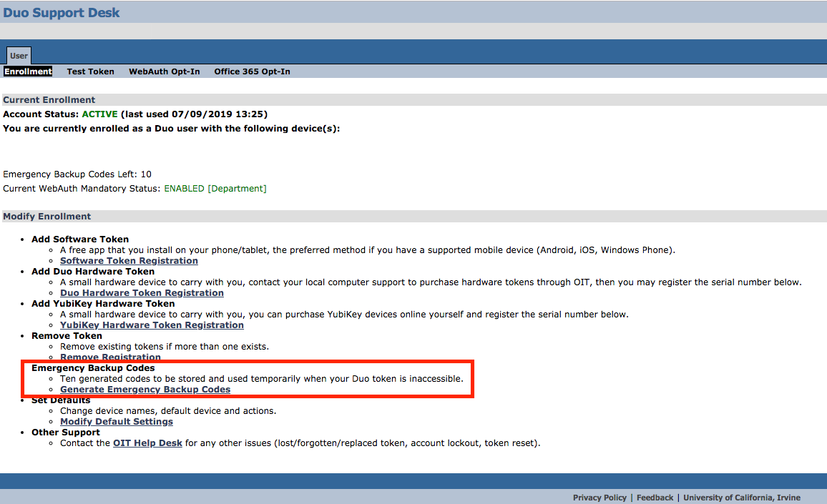Click the green ACTIVE account status text

point(99,114)
